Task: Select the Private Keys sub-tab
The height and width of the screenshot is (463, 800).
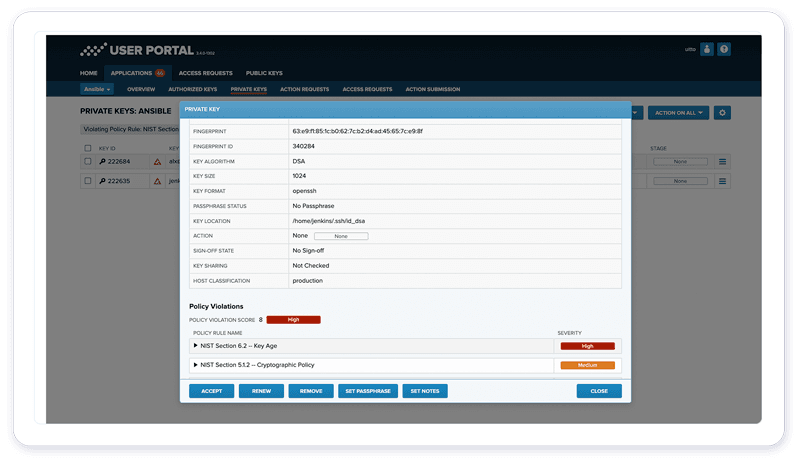Action: [x=248, y=89]
